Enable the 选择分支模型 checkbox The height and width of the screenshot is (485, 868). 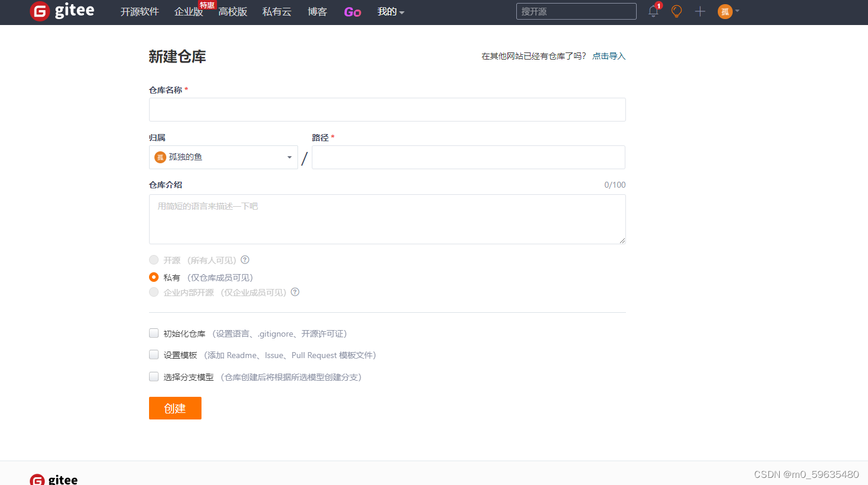pyautogui.click(x=154, y=377)
